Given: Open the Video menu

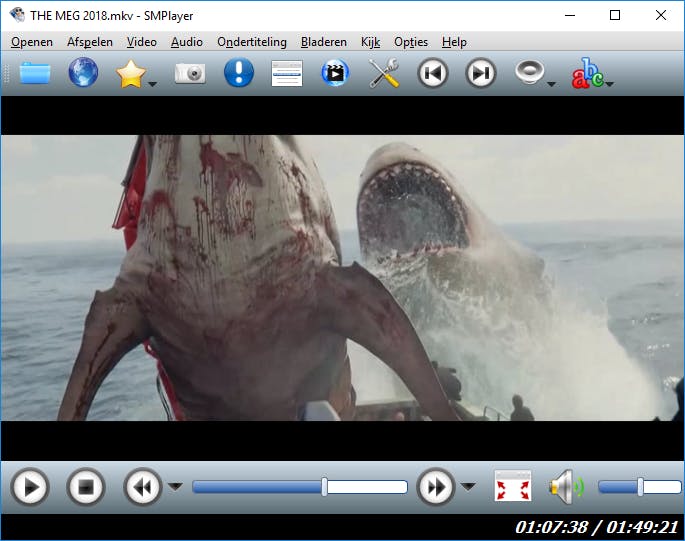Looking at the screenshot, I should 142,42.
